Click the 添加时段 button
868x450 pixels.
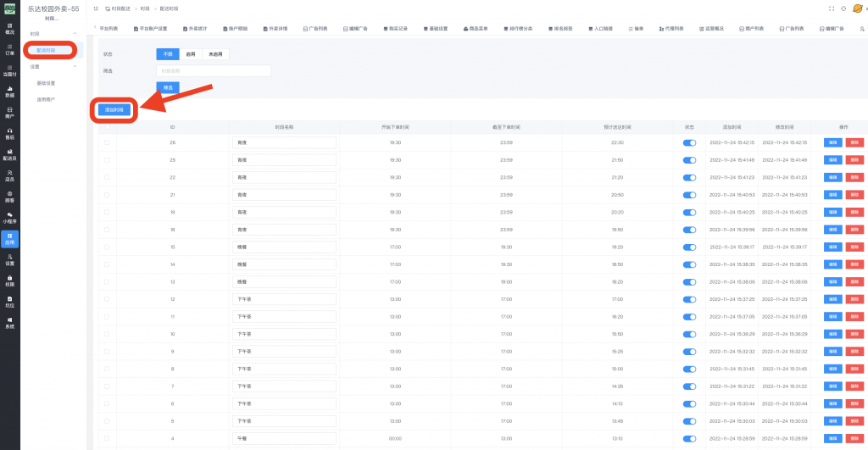tap(114, 109)
